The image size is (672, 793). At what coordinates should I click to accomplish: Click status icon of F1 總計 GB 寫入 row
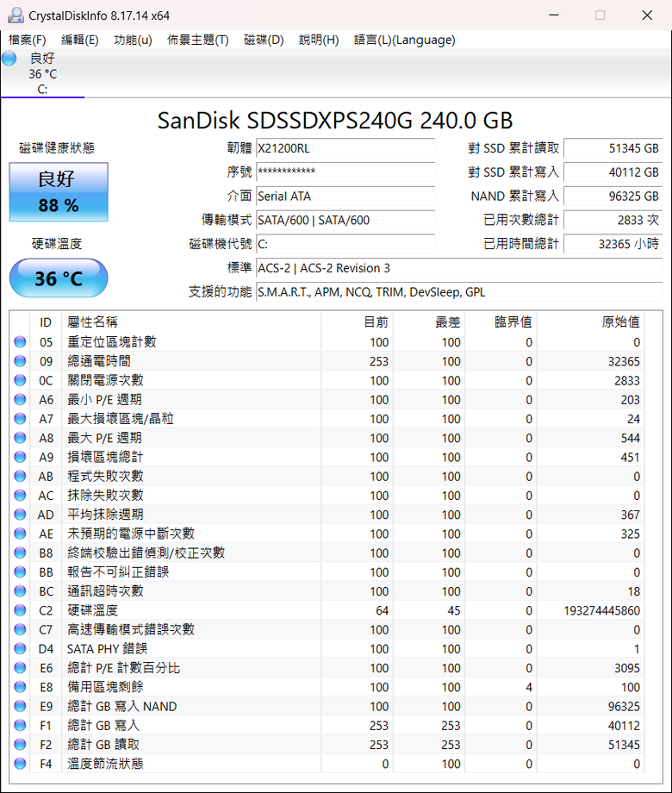point(20,726)
